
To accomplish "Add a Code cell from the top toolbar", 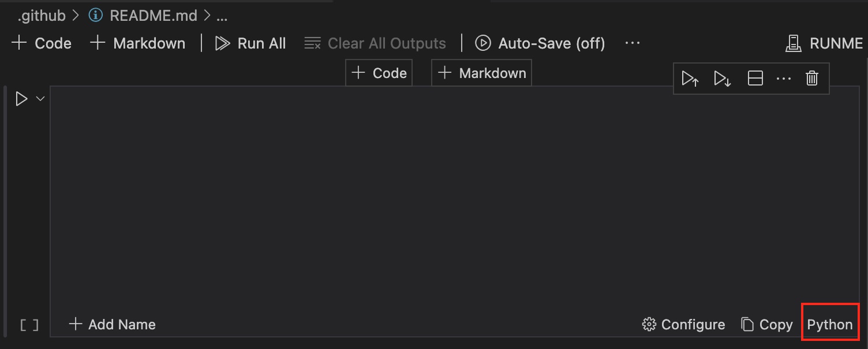I will (42, 43).
